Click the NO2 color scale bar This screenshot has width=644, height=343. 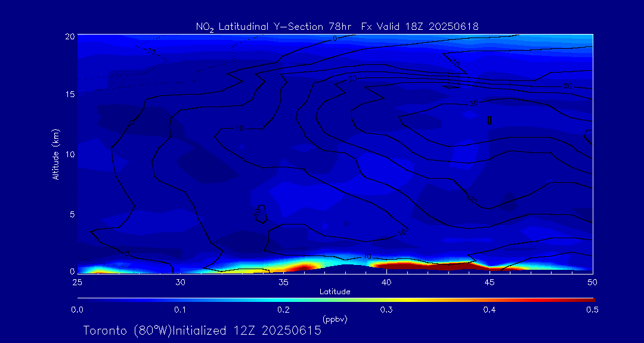(336, 300)
